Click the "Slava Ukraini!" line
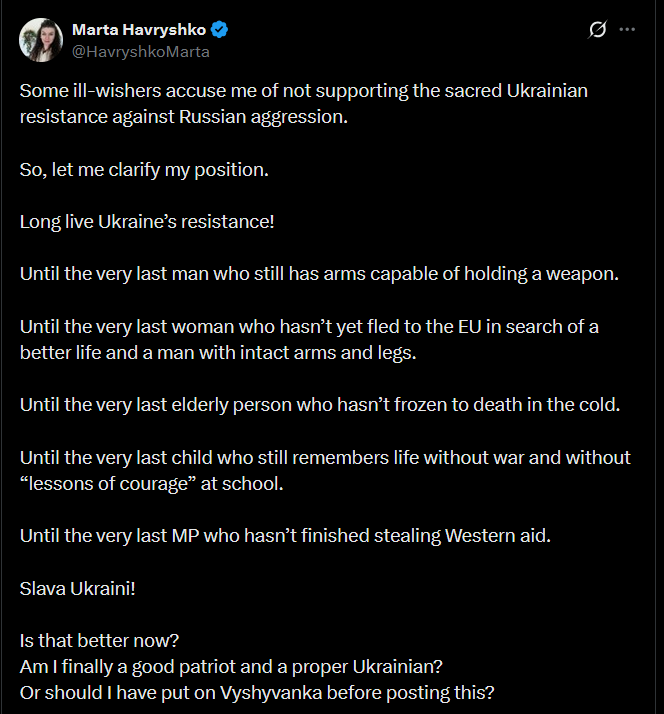This screenshot has height=714, width=664. [77, 587]
